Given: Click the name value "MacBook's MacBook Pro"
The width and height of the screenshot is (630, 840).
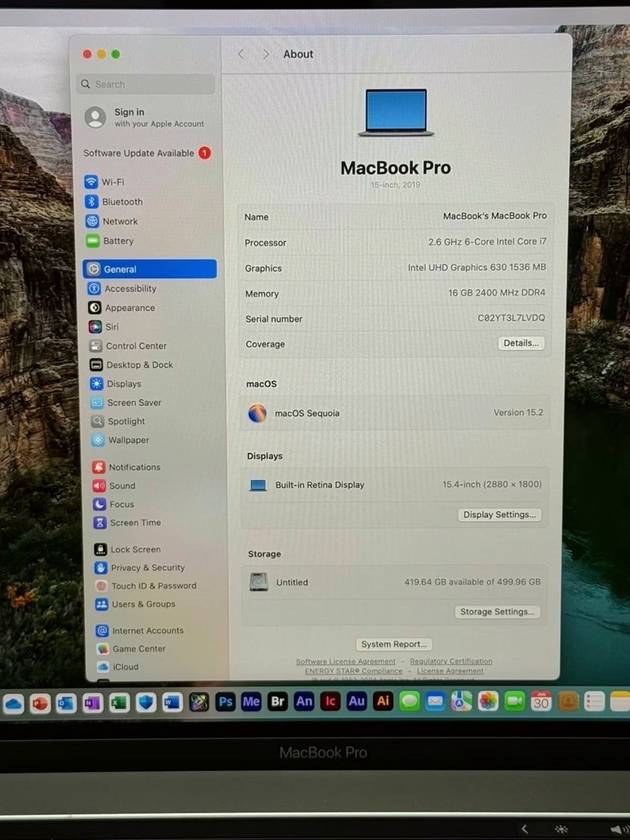Looking at the screenshot, I should [494, 216].
